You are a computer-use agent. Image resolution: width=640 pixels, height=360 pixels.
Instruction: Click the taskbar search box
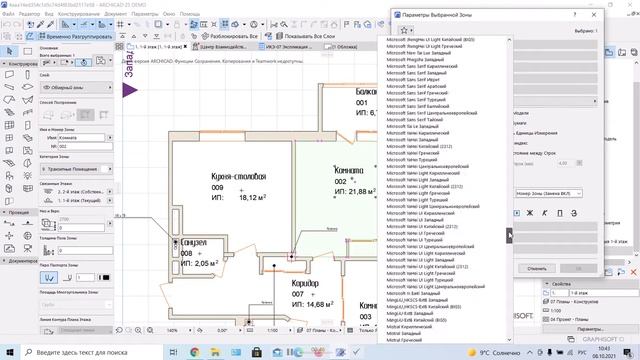pos(92,352)
